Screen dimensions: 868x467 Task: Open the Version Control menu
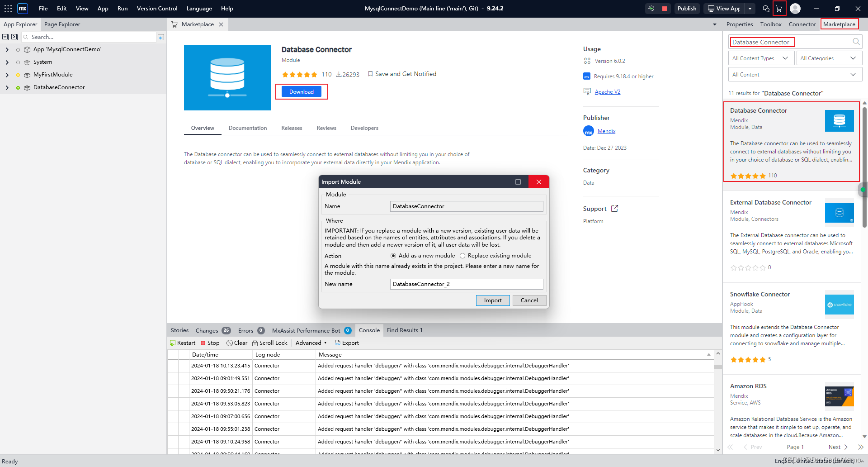(156, 8)
